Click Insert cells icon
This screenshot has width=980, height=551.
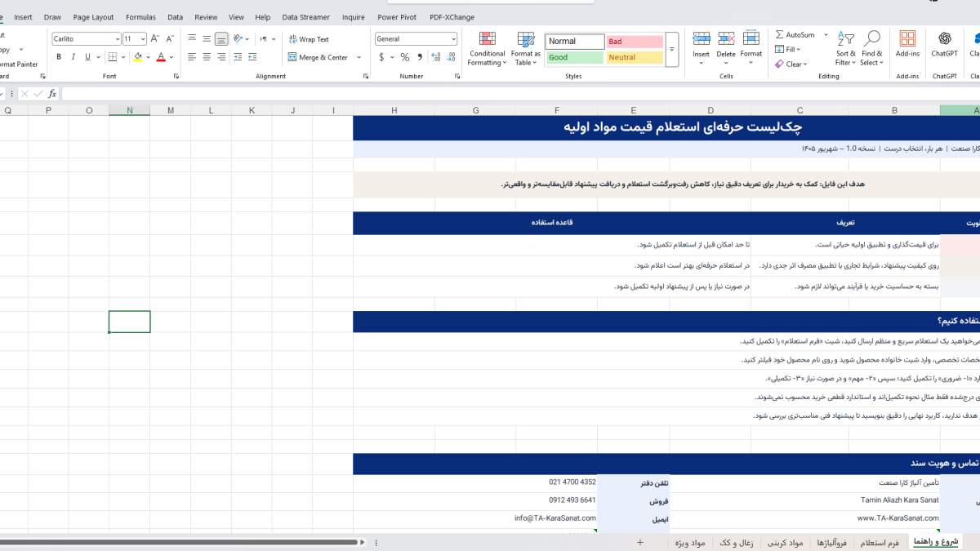[701, 38]
